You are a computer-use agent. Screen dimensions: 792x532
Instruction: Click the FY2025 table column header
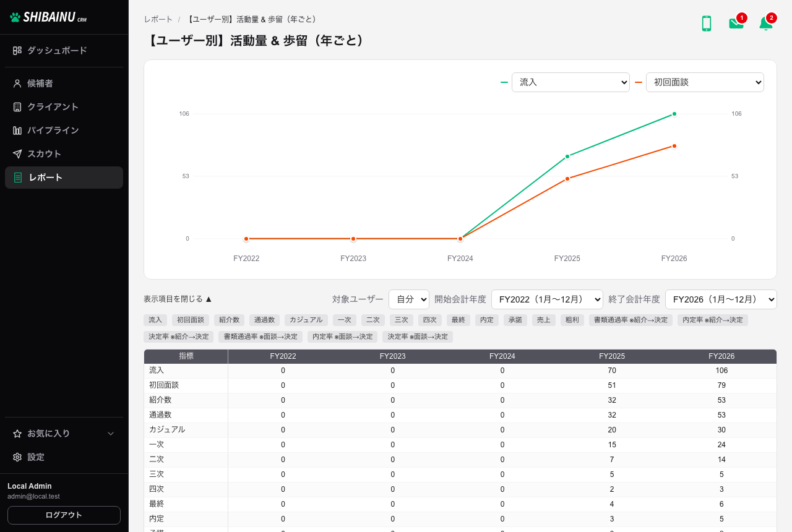tap(612, 356)
